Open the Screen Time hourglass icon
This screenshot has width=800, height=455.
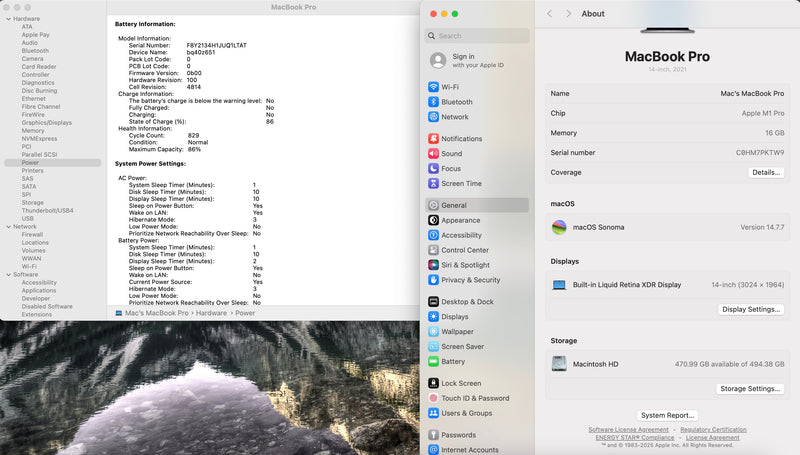pyautogui.click(x=433, y=183)
